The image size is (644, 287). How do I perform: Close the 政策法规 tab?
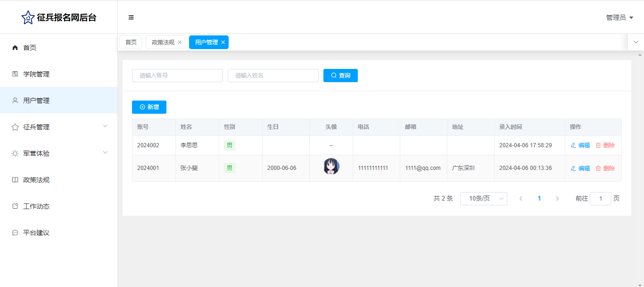click(x=180, y=42)
